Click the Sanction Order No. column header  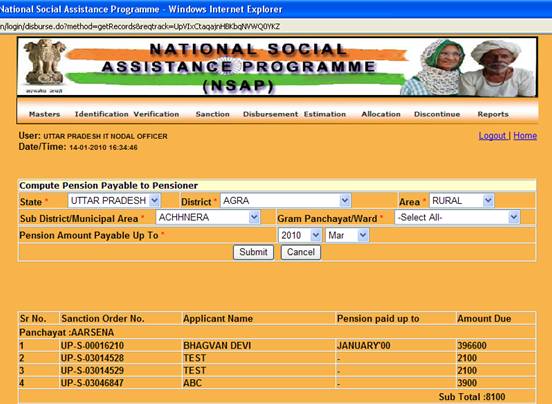click(x=103, y=318)
